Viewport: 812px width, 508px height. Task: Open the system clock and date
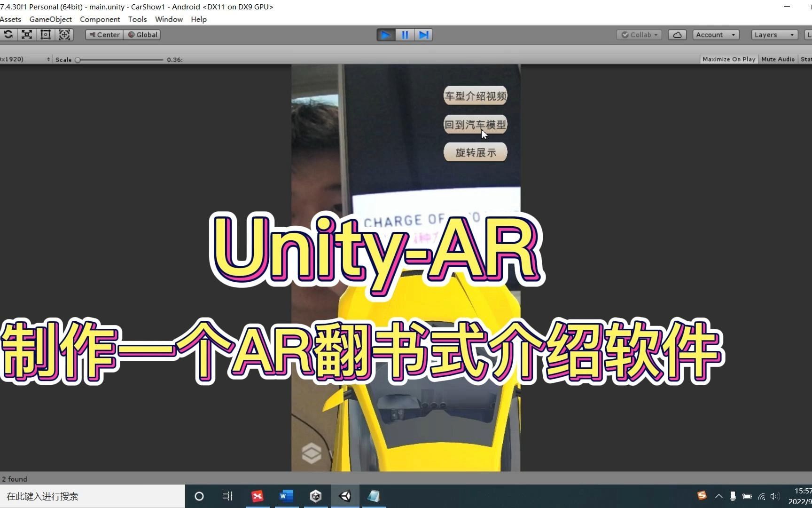pos(800,496)
